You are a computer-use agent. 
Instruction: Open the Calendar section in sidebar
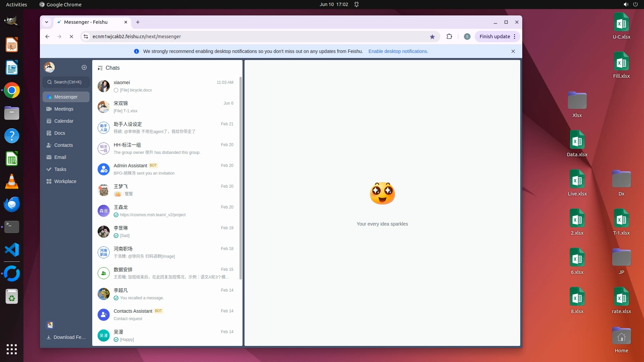pyautogui.click(x=64, y=121)
